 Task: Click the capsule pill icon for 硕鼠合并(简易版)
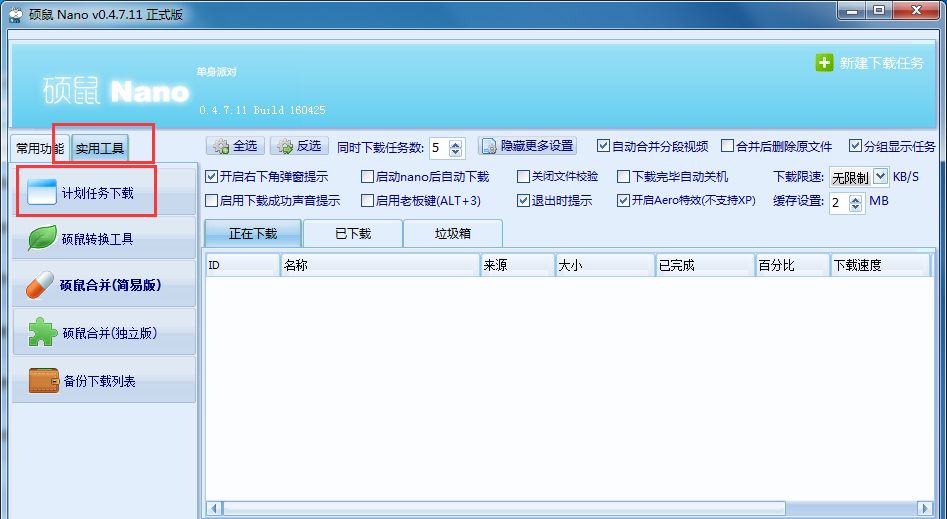[x=40, y=285]
